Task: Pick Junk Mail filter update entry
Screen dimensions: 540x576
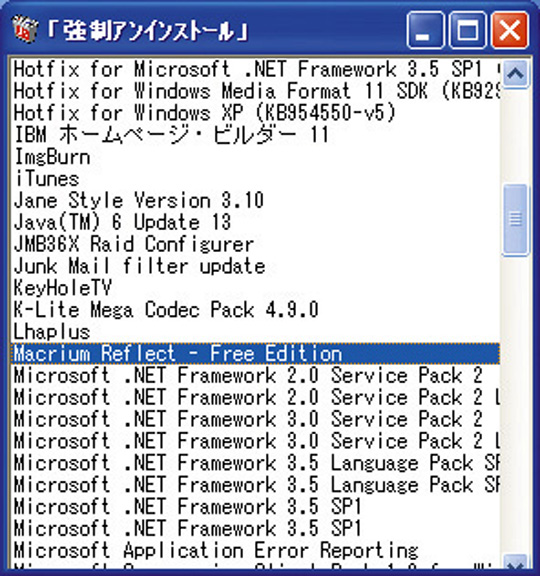Action: (x=255, y=266)
